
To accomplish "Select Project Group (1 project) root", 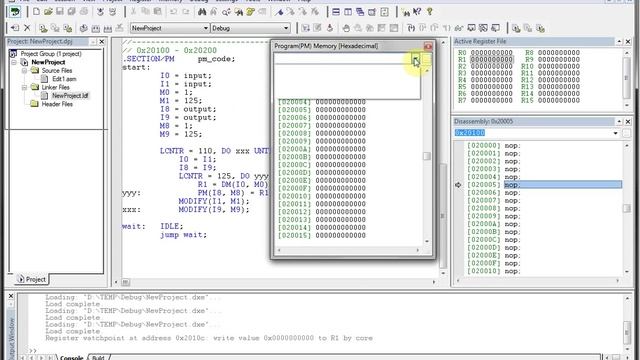I will (x=51, y=54).
